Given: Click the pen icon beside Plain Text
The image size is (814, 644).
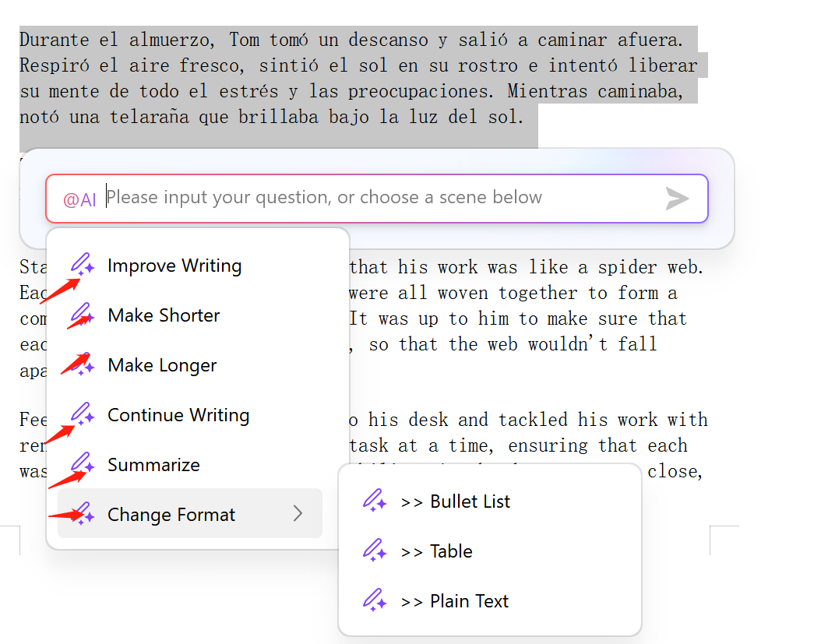Looking at the screenshot, I should point(375,600).
